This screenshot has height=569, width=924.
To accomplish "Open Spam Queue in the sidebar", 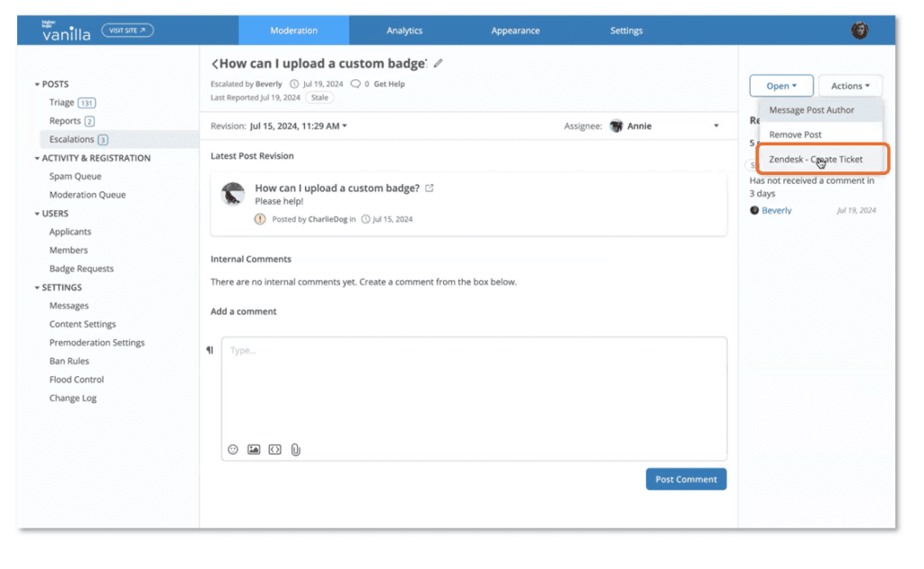I will 75,177.
